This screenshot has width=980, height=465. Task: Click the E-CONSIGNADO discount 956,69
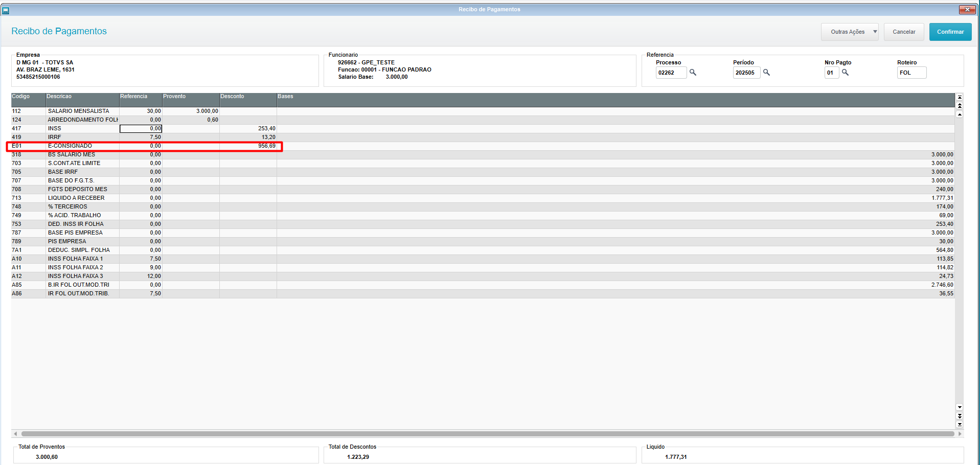pos(266,146)
